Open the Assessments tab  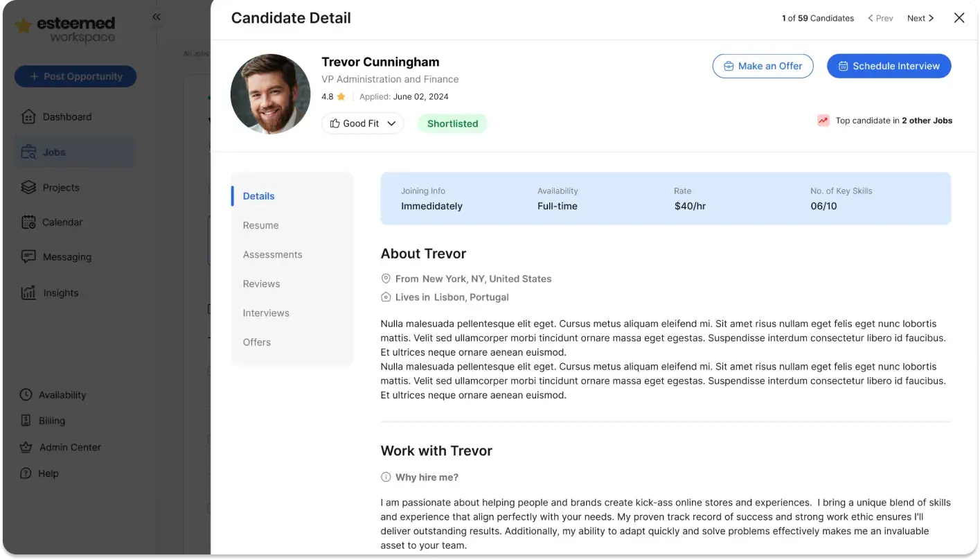[272, 255]
